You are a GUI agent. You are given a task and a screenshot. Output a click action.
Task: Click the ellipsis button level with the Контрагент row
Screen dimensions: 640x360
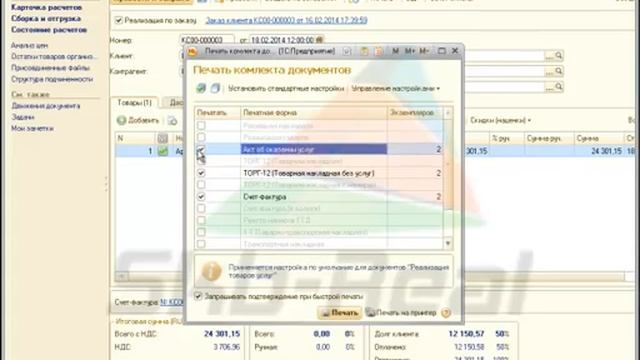[549, 72]
